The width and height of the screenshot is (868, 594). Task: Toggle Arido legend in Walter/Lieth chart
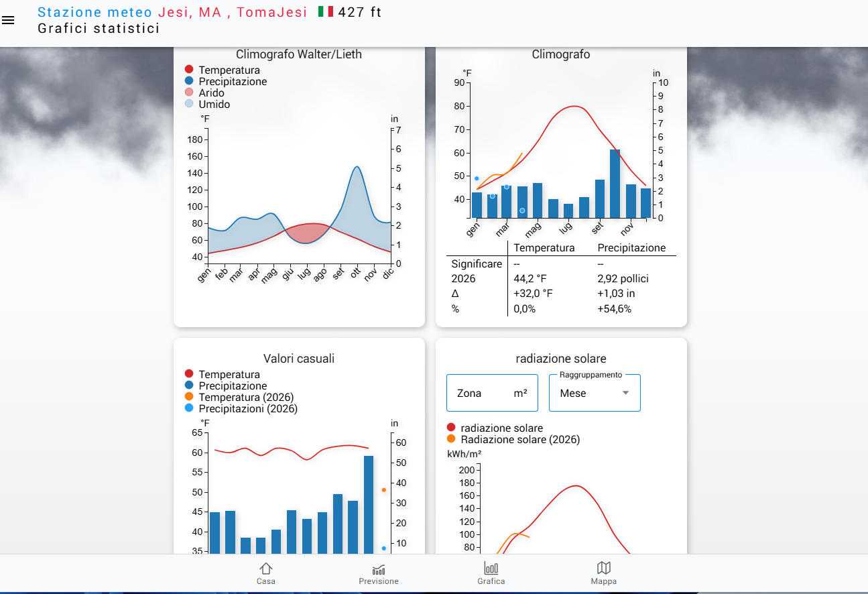(189, 93)
